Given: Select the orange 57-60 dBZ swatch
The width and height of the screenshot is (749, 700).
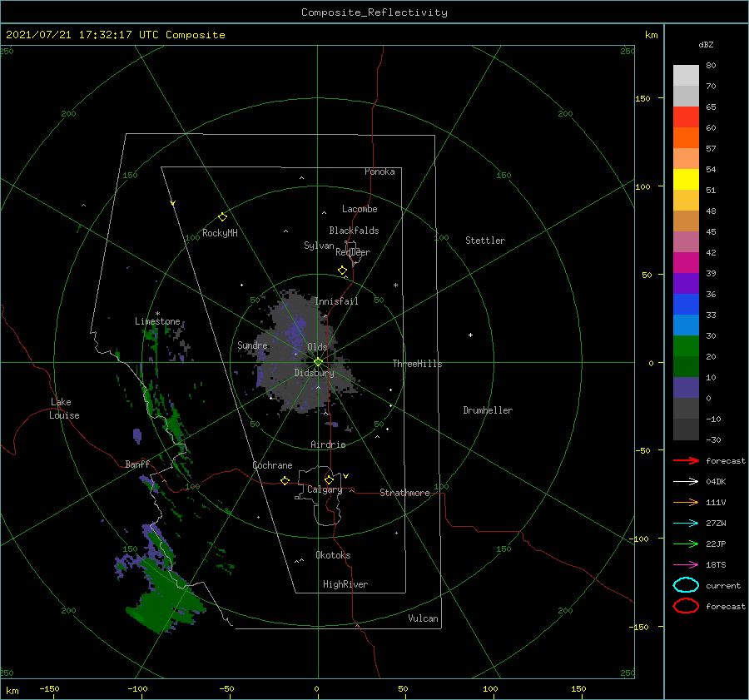Looking at the screenshot, I should click(686, 137).
